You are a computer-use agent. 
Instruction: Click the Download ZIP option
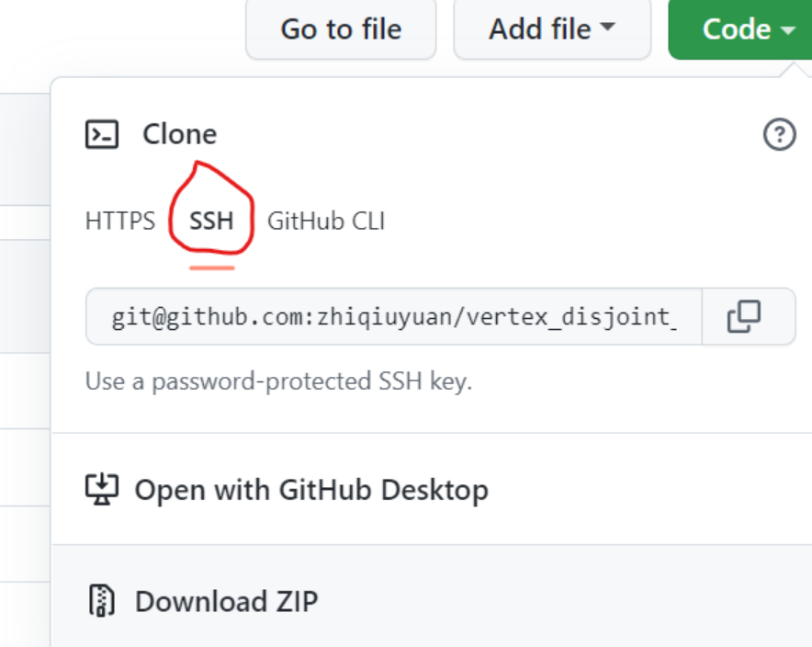pos(226,602)
